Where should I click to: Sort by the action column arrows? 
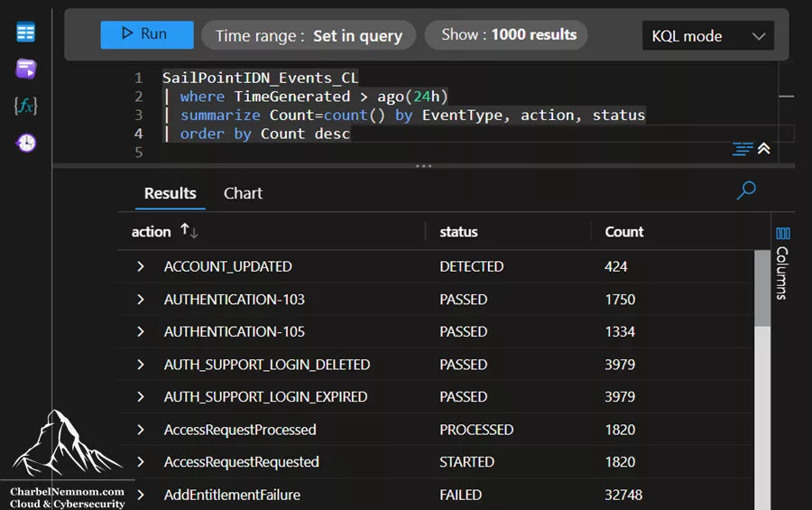[x=189, y=231]
